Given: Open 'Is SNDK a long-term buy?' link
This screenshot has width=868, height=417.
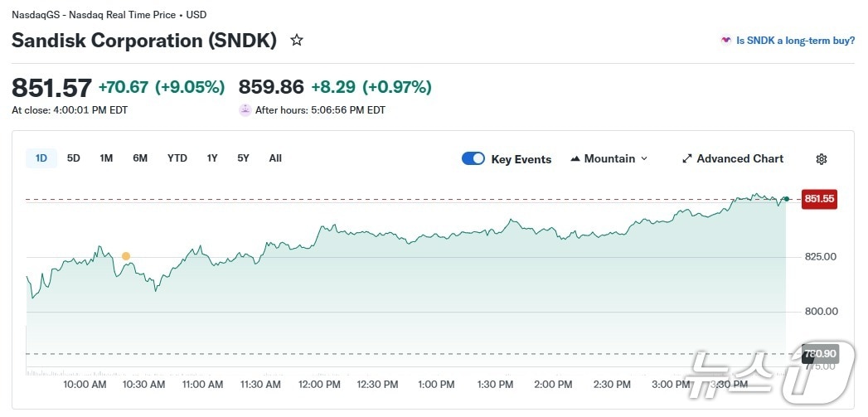Looking at the screenshot, I should tap(795, 40).
